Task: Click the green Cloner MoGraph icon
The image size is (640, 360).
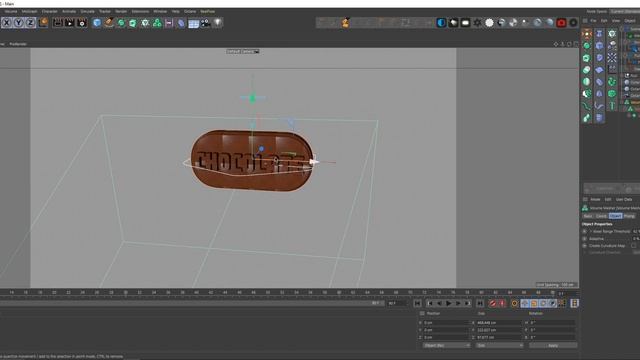Action: 145,23
